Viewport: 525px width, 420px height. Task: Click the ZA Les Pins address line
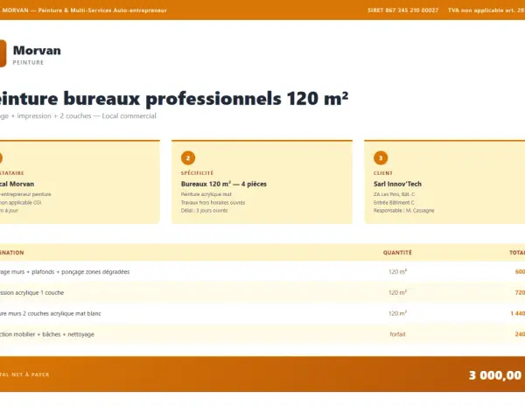(x=394, y=194)
